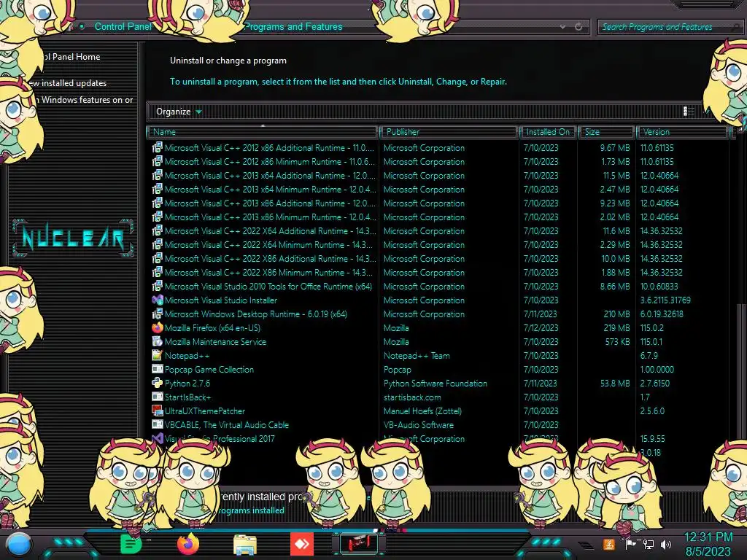Click publisher cell 'startisback.com'

click(x=412, y=397)
